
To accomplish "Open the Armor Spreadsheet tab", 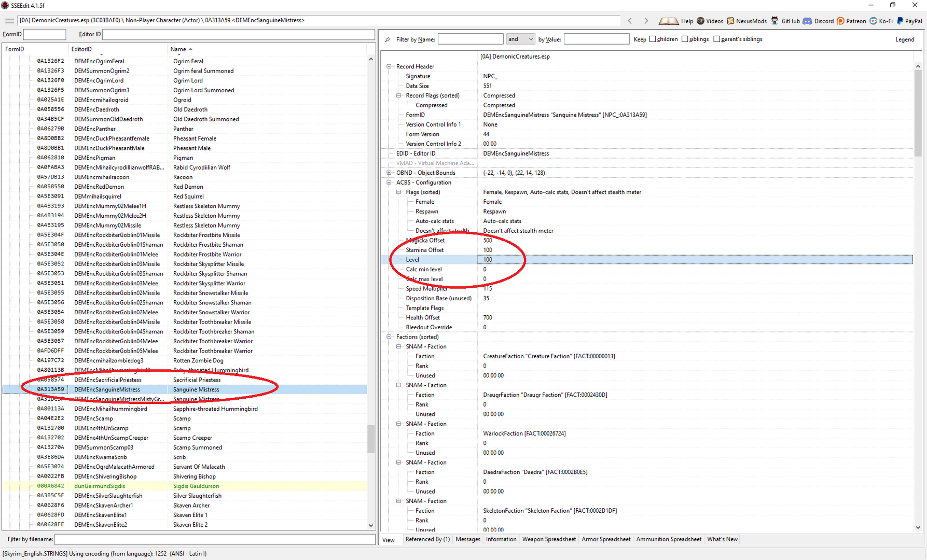I will point(606,539).
